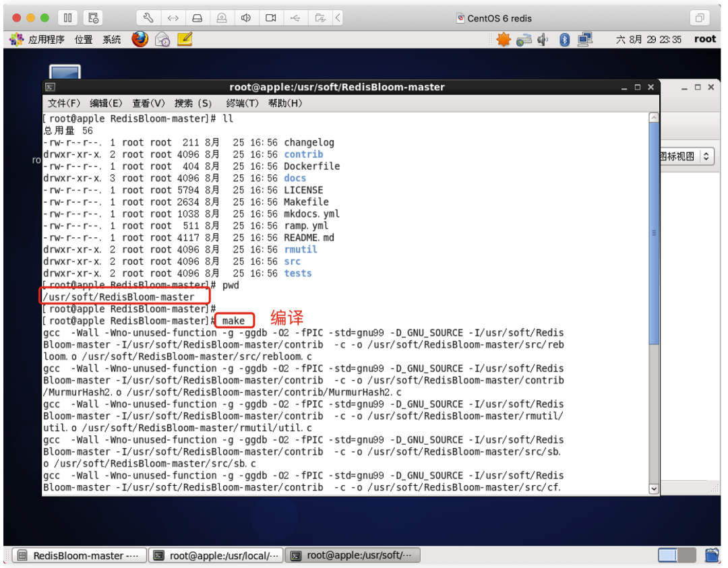This screenshot has width=728, height=568.
Task: Switch to root@apple:/usr/soft taskbar window
Action: tap(353, 555)
